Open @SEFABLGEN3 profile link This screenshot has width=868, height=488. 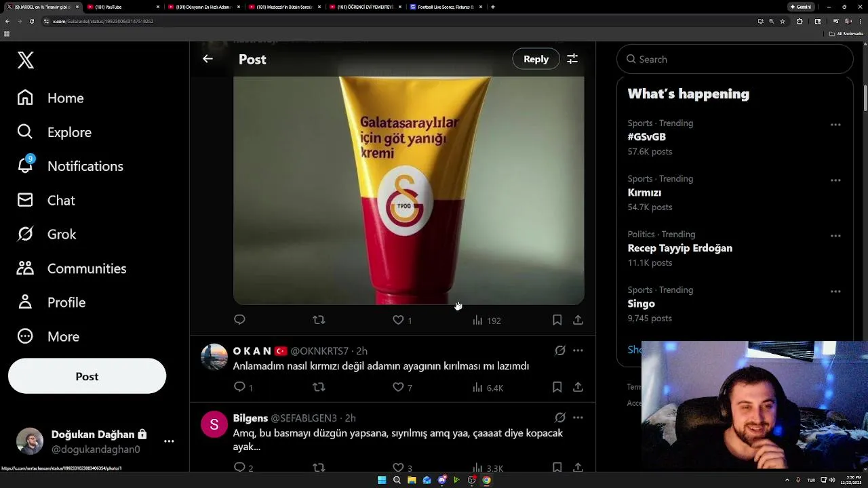pos(305,418)
